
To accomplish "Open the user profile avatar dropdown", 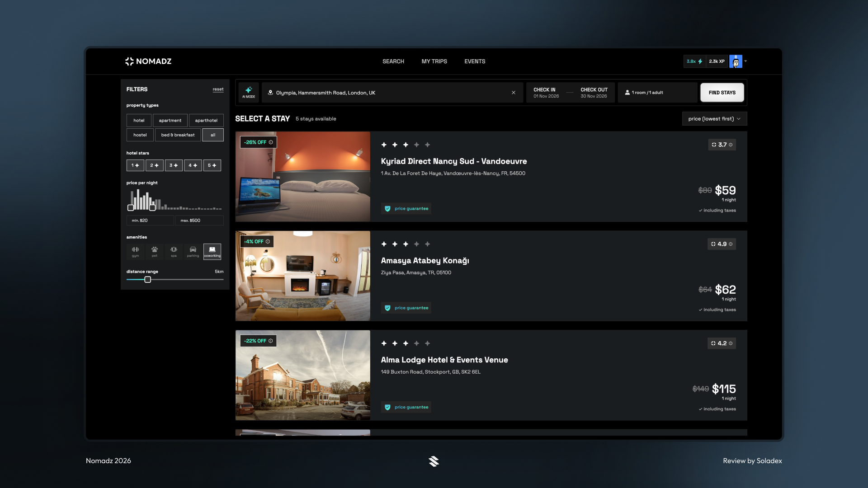I will pos(736,61).
